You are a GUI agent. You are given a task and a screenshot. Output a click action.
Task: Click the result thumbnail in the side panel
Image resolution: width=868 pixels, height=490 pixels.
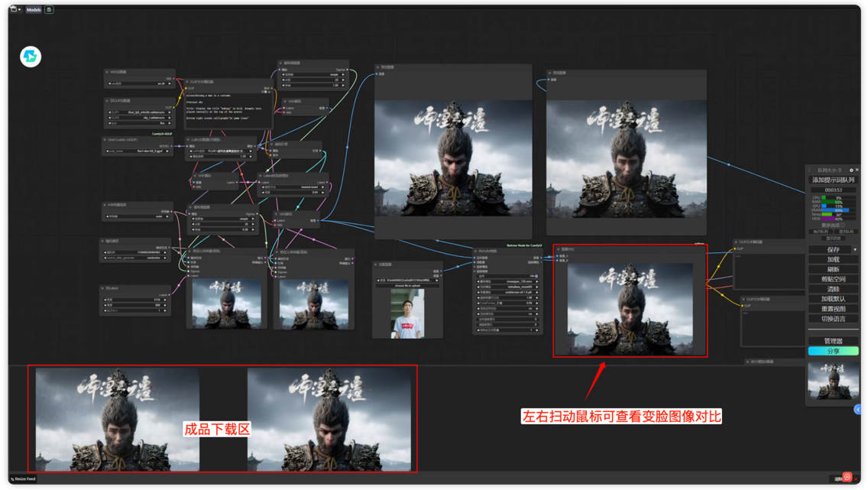tap(833, 381)
